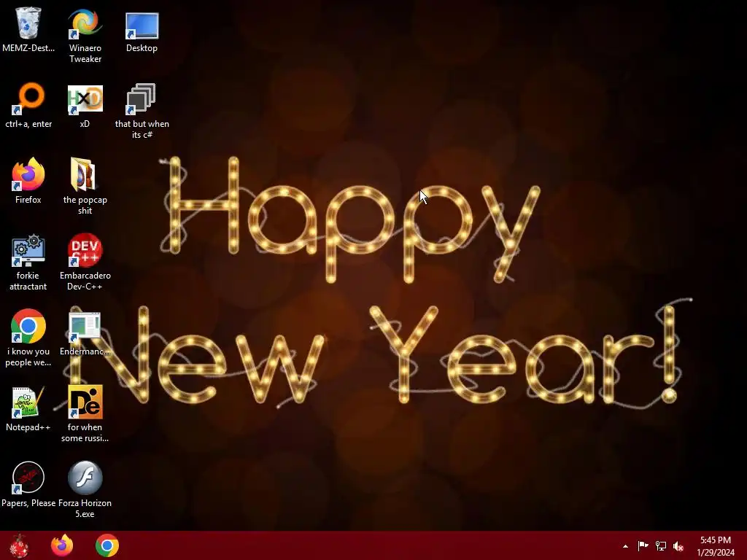Click Firefox in the taskbar

[x=62, y=545]
